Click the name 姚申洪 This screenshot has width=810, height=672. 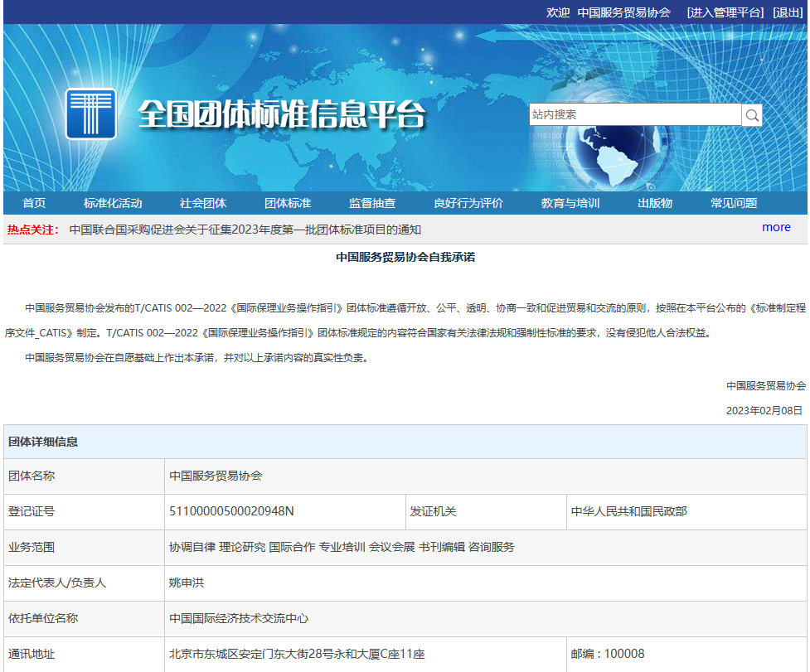(187, 583)
